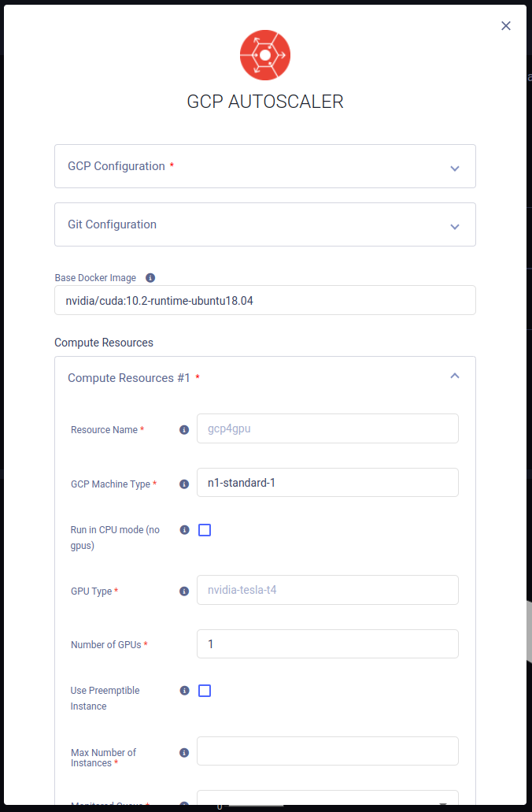Expand the Git Configuration section
532x812 pixels.
click(265, 224)
